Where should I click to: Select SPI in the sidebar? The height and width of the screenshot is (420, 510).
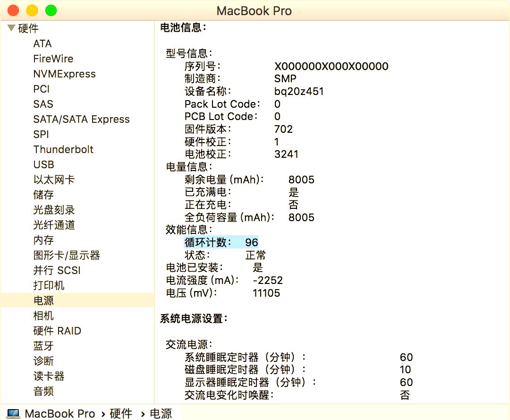41,134
